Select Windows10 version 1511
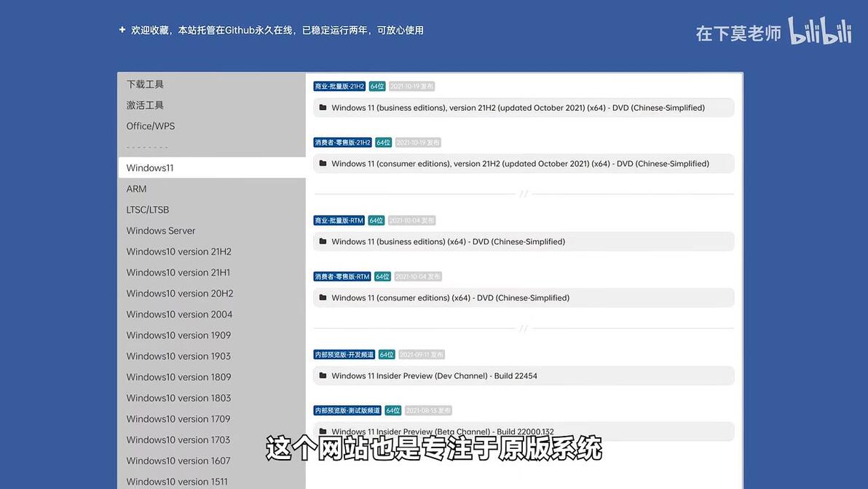This screenshot has height=489, width=868. [x=211, y=482]
